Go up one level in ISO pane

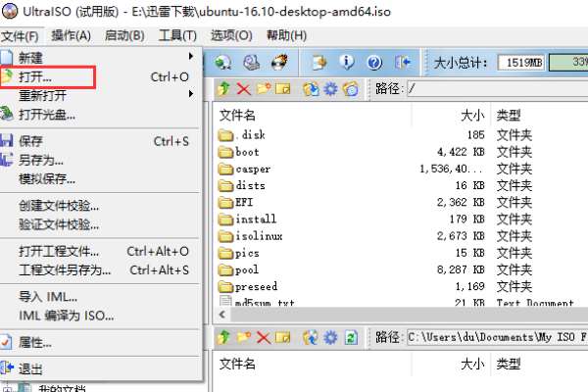click(223, 88)
